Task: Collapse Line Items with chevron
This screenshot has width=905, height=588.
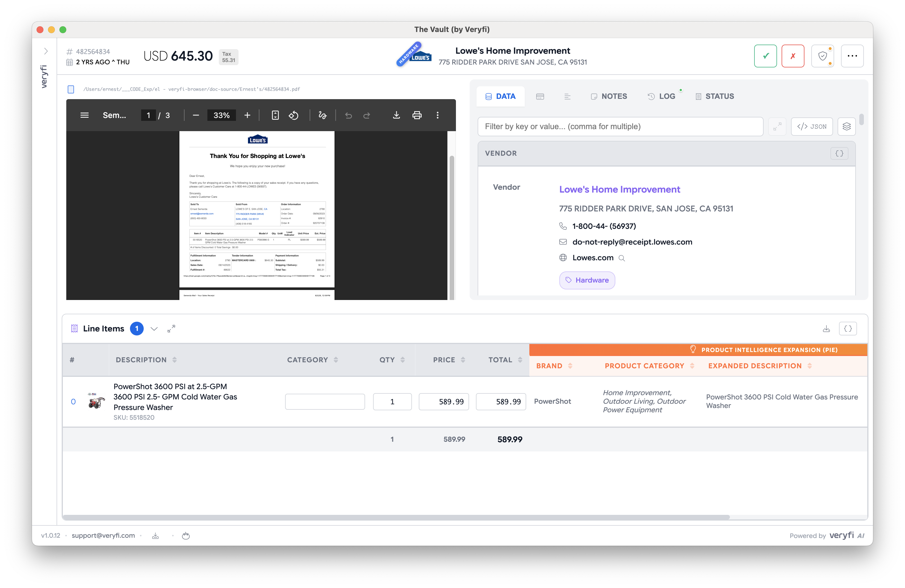Action: coord(154,329)
